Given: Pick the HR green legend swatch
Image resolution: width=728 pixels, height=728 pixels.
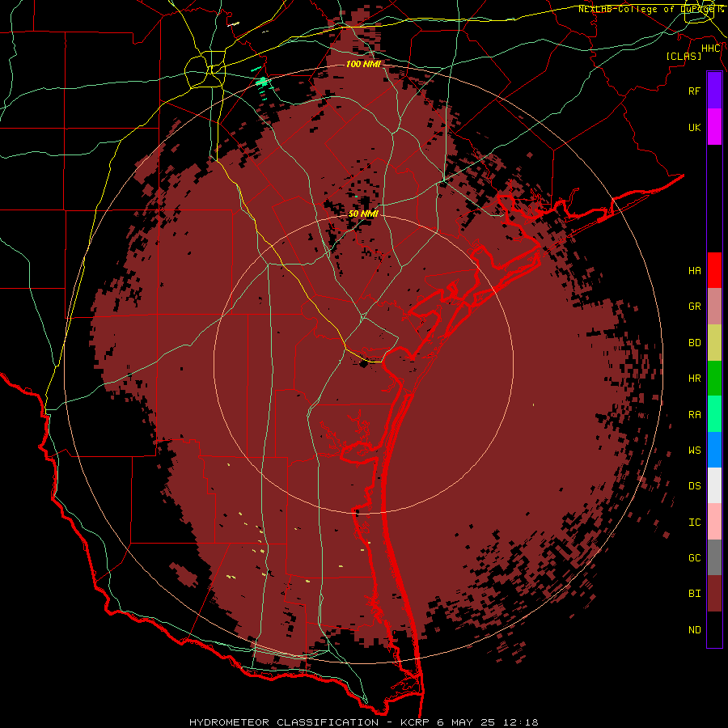Looking at the screenshot, I should [714, 379].
